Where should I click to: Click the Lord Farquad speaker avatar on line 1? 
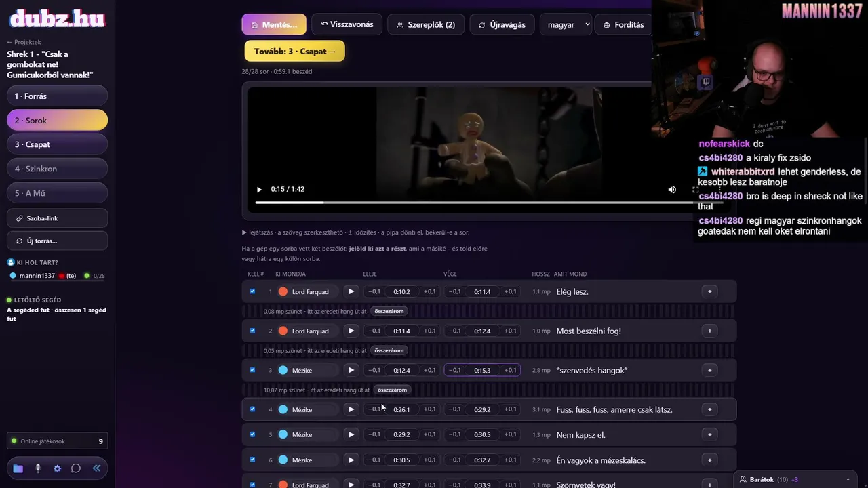(283, 291)
